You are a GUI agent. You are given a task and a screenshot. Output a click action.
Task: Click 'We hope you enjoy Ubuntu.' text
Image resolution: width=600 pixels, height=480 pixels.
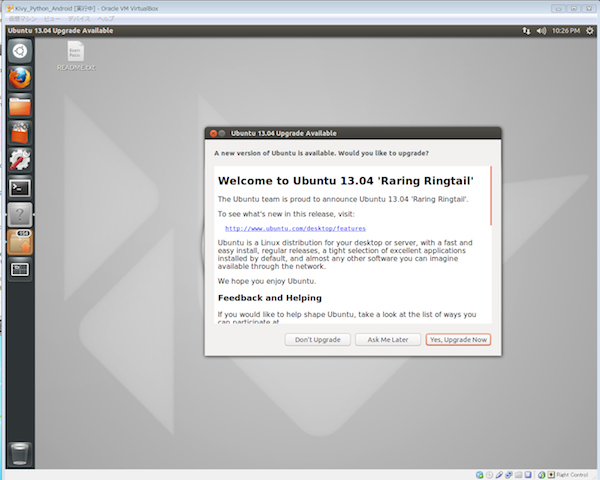(x=267, y=281)
